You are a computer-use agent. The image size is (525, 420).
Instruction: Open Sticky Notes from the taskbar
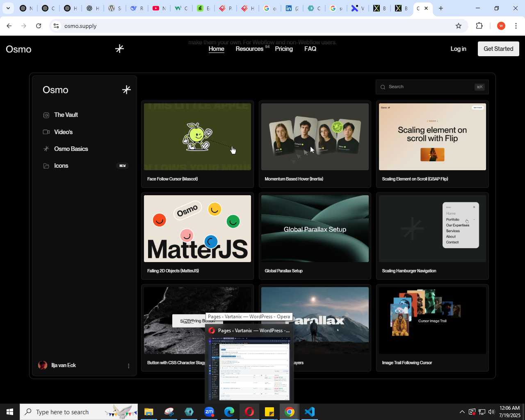point(269,412)
